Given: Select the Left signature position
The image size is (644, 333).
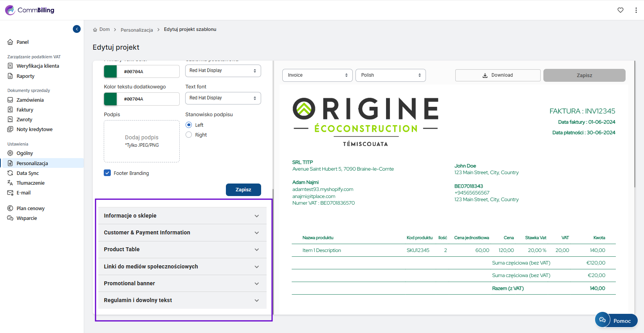Looking at the screenshot, I should 189,125.
